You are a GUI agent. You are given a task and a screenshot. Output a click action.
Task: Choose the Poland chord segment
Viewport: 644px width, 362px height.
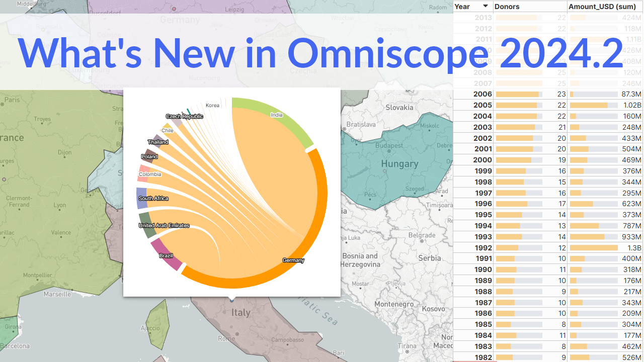(x=149, y=156)
